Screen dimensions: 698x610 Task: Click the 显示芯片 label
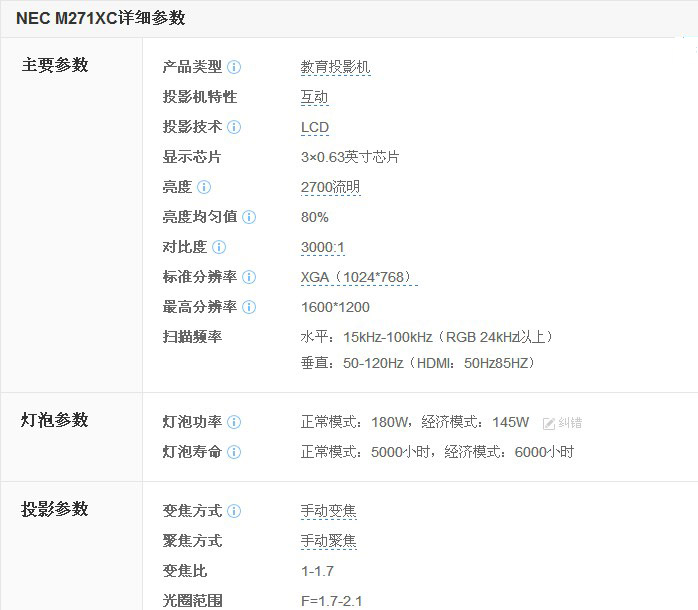pos(192,157)
